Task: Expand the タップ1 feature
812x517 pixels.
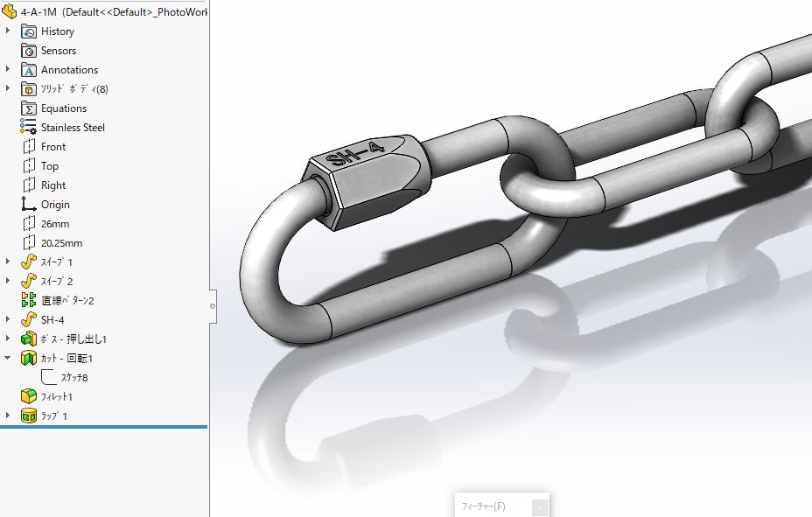Action: (8, 416)
